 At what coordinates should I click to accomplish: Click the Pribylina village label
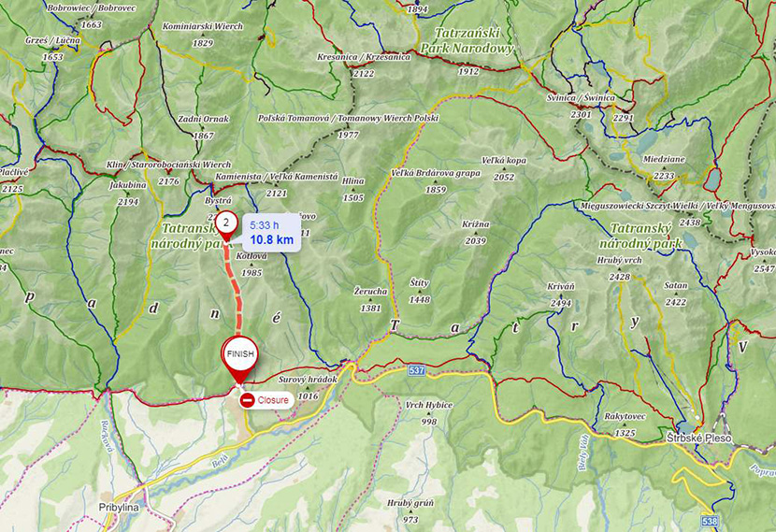point(119,508)
